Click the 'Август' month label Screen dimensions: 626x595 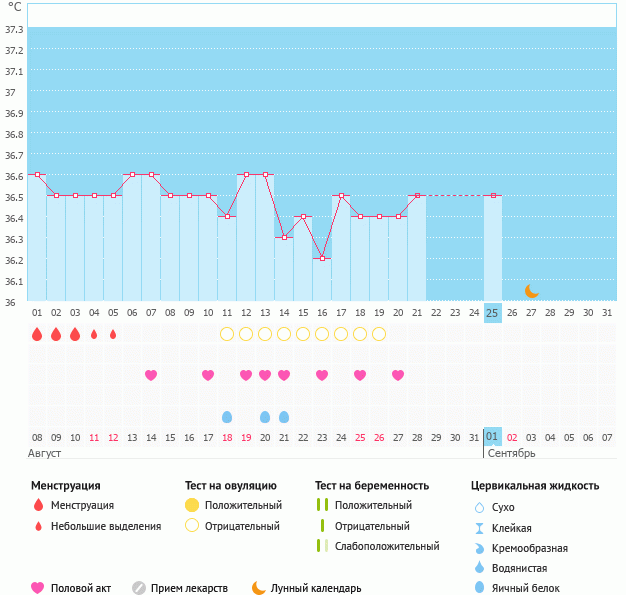(x=46, y=453)
